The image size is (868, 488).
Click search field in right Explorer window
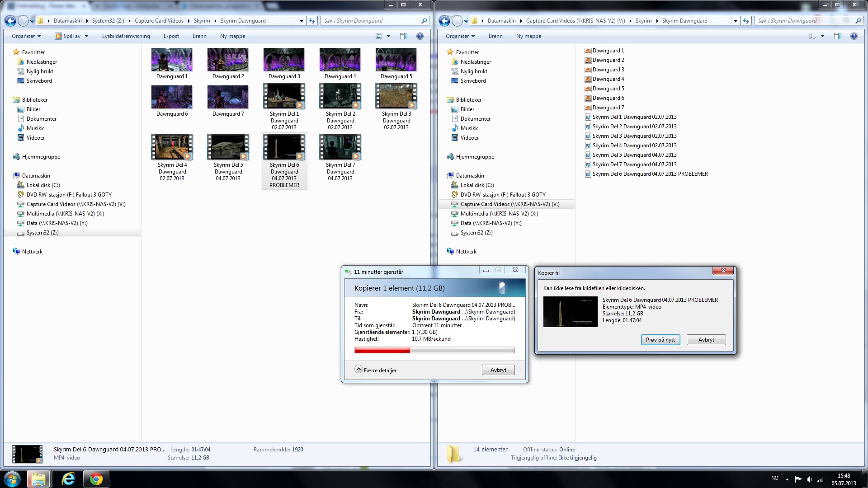pyautogui.click(x=809, y=21)
